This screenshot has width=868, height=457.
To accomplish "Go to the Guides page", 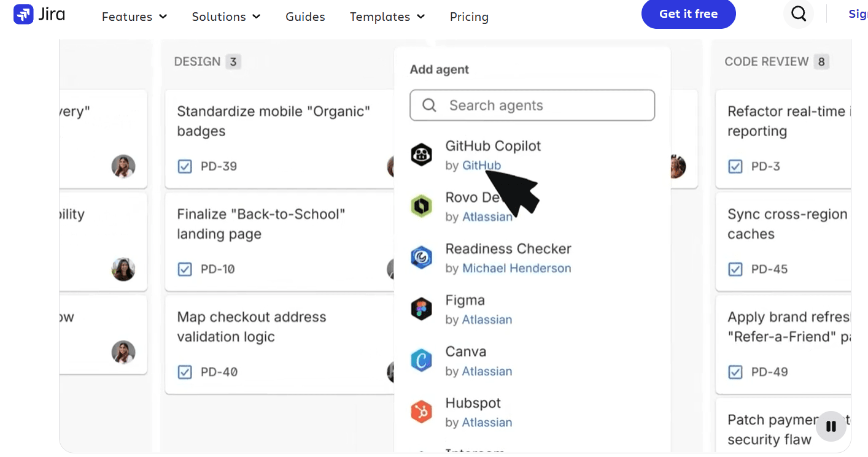I will 305,17.
